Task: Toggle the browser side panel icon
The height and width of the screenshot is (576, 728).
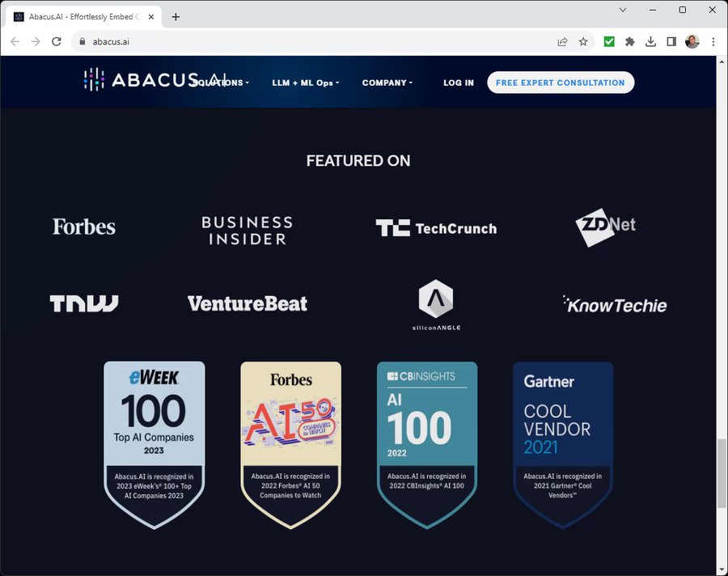Action: (x=671, y=42)
